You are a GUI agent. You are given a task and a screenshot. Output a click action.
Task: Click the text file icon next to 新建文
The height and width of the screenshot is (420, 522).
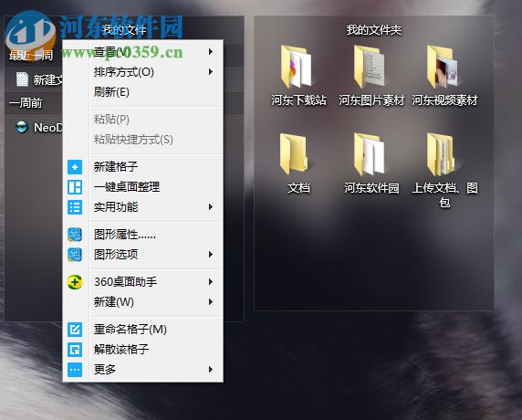22,79
